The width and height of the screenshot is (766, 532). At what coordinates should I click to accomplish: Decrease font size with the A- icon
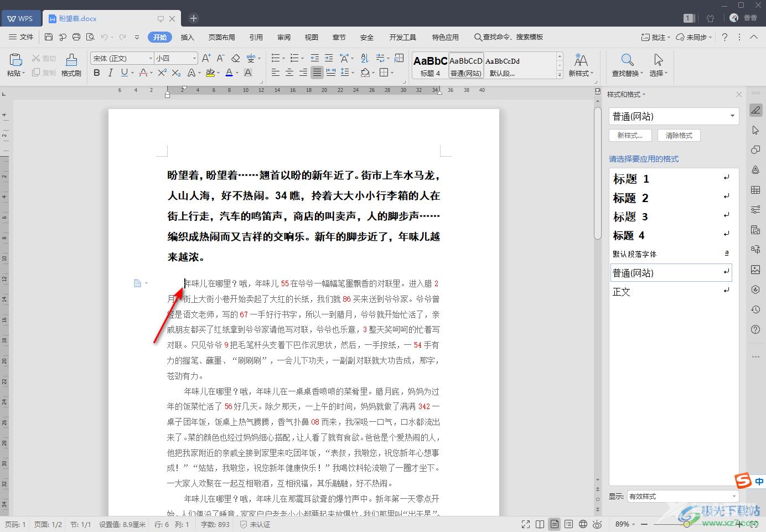pyautogui.click(x=220, y=58)
